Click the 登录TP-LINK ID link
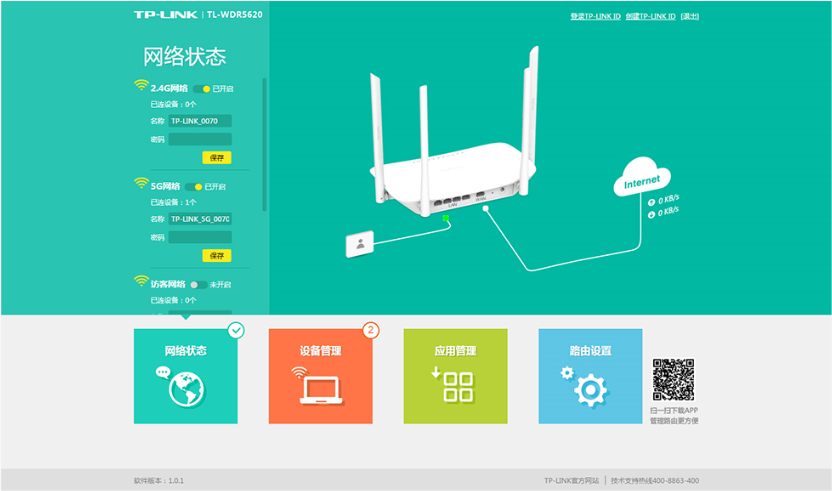 [x=595, y=17]
